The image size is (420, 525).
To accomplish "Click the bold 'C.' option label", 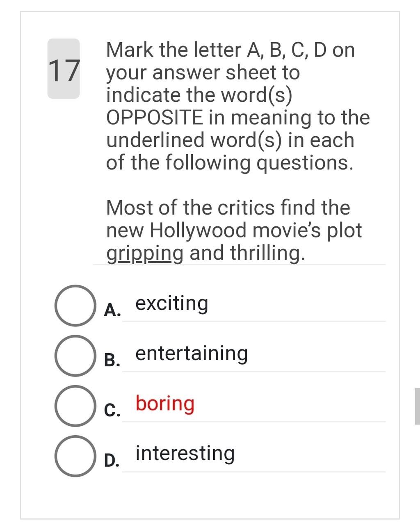I will (112, 410).
